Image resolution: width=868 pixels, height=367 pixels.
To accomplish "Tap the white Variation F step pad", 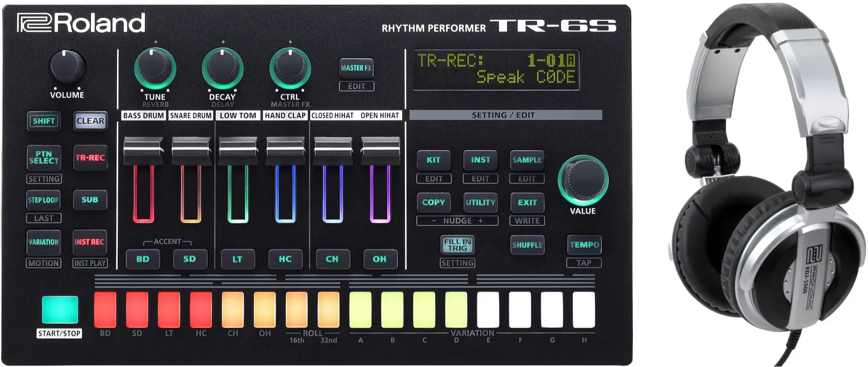I will (x=520, y=310).
